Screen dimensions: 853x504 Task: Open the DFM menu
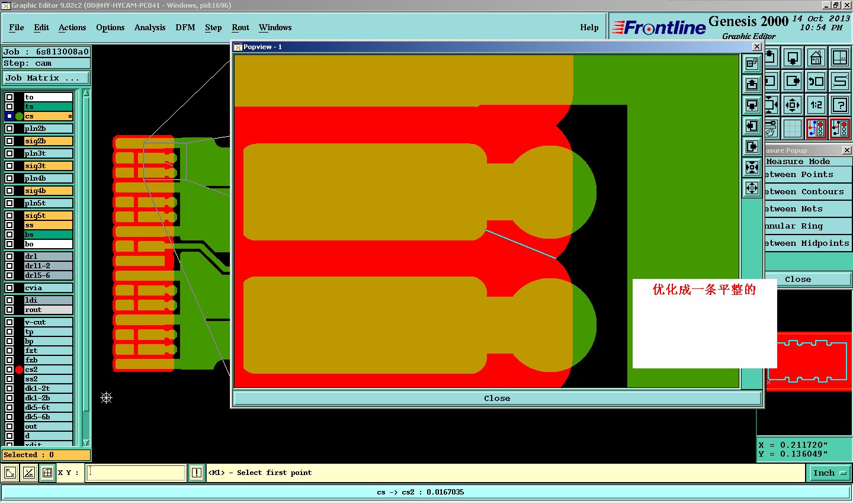185,27
